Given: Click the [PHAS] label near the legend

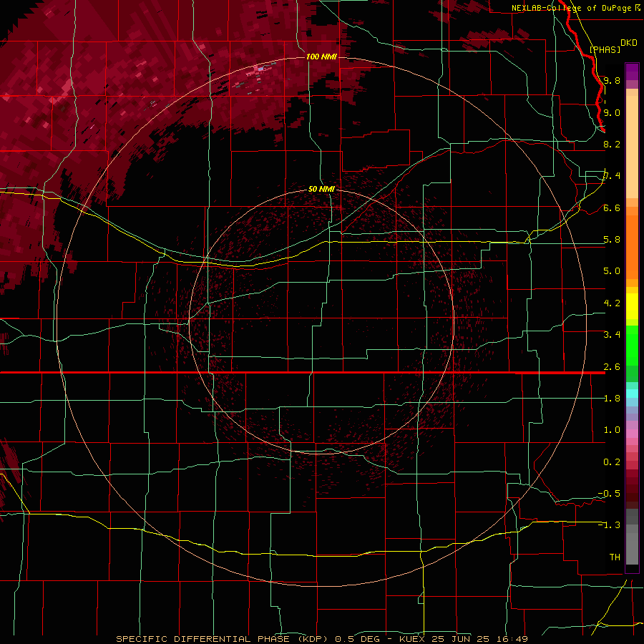Looking at the screenshot, I should pyautogui.click(x=605, y=49).
